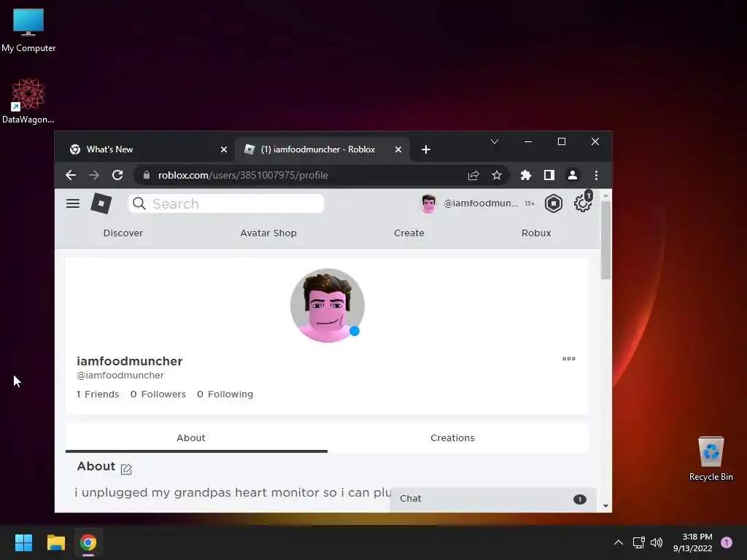Image resolution: width=747 pixels, height=560 pixels.
Task: Open the Windows Start menu
Action: coord(23,542)
